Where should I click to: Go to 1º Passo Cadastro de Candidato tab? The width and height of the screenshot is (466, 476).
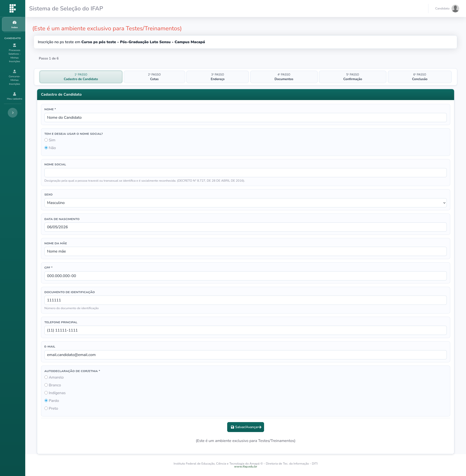tap(81, 77)
